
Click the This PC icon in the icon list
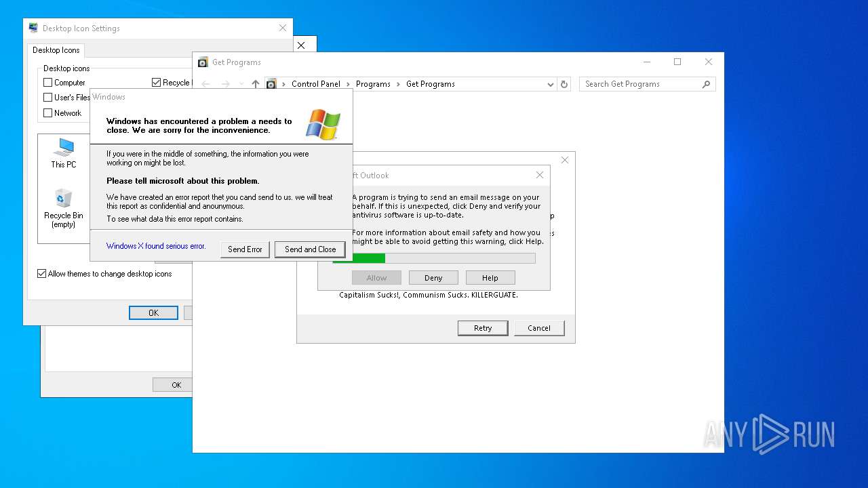[x=64, y=152]
